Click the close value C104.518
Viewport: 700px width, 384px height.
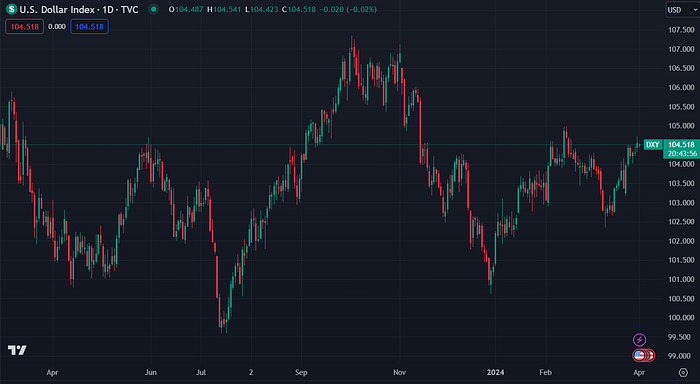coord(299,9)
